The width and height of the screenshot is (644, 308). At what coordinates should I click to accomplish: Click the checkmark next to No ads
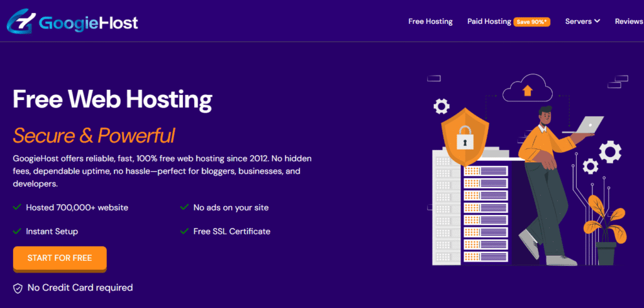(x=184, y=207)
